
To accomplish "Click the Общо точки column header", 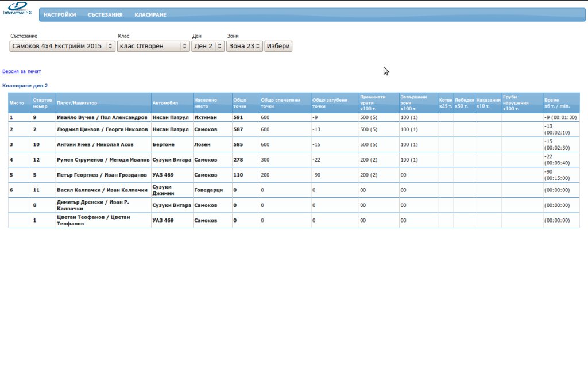I will coord(239,103).
